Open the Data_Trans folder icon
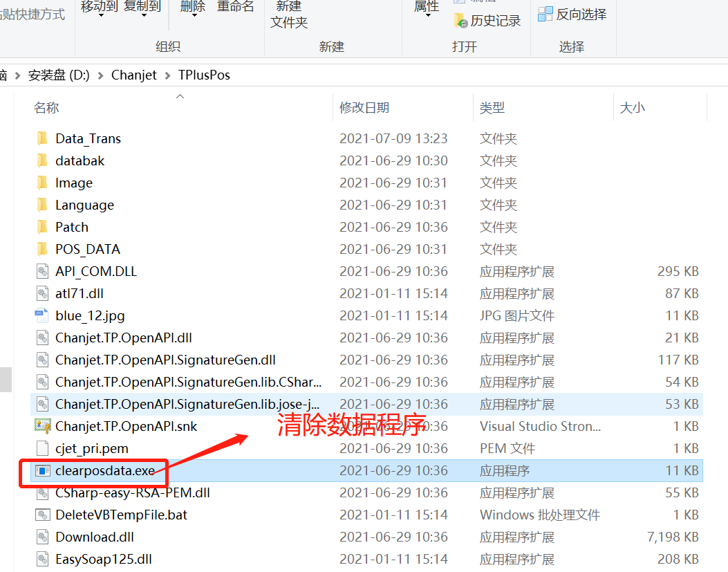Screen dimensions: 728x572 click(41, 138)
